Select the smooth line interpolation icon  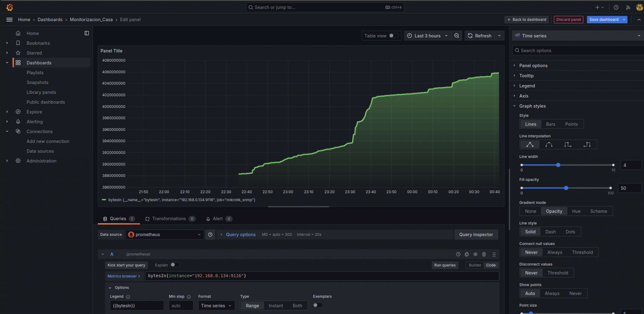click(x=549, y=144)
